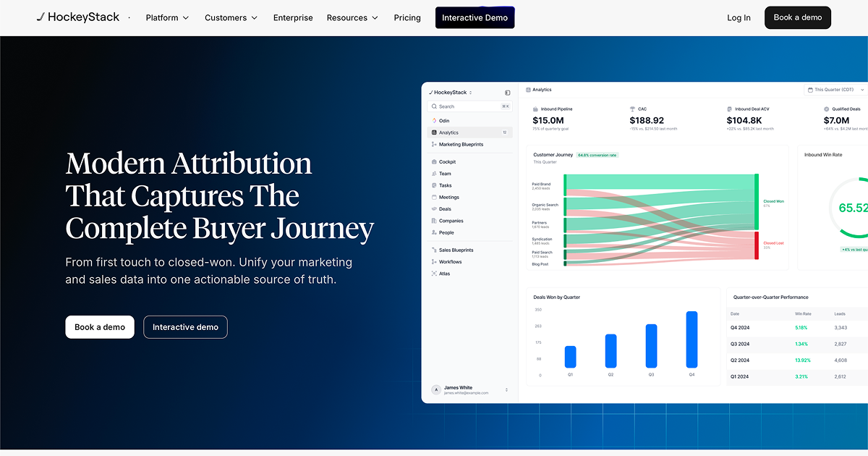This screenshot has height=456, width=868.
Task: Click the Tasks icon in the sidebar
Action: pos(434,185)
